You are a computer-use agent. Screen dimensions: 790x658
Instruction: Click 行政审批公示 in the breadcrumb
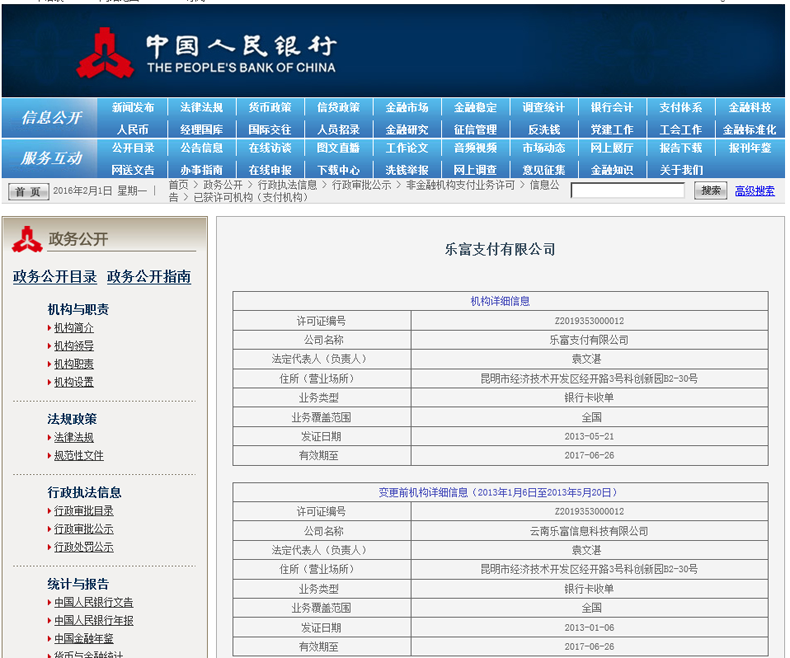(x=362, y=185)
